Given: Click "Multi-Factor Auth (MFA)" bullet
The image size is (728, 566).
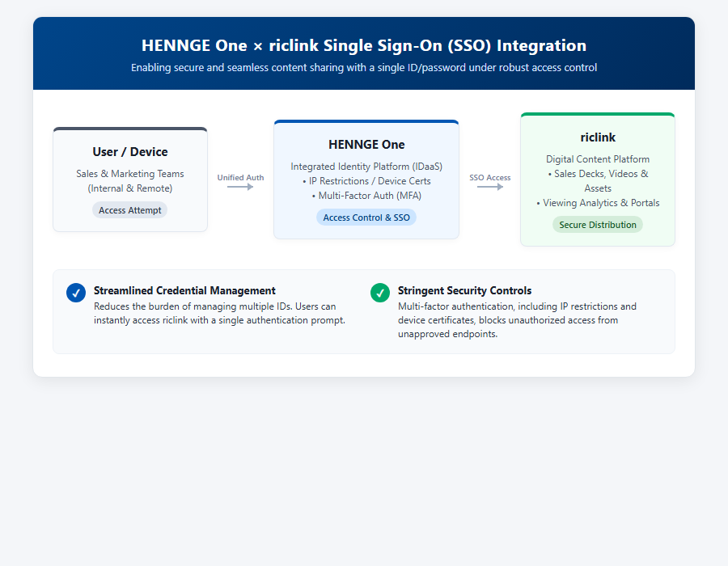Looking at the screenshot, I should click(x=366, y=196).
